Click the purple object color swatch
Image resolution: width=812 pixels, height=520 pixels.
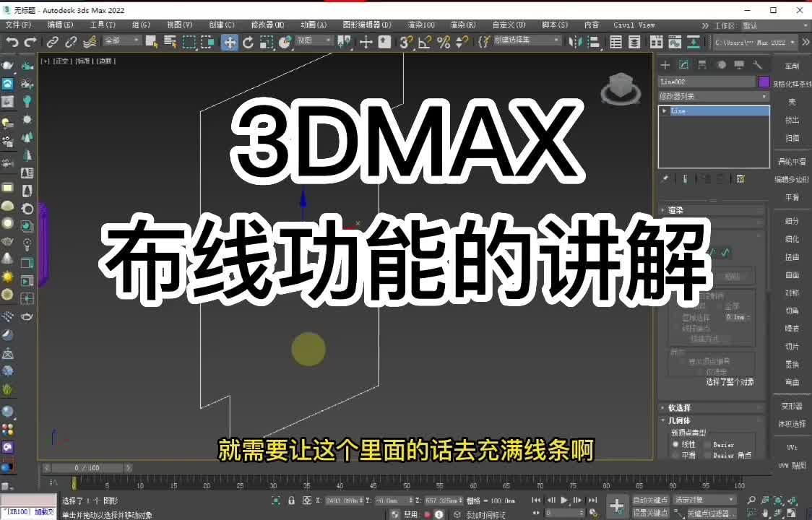point(764,82)
